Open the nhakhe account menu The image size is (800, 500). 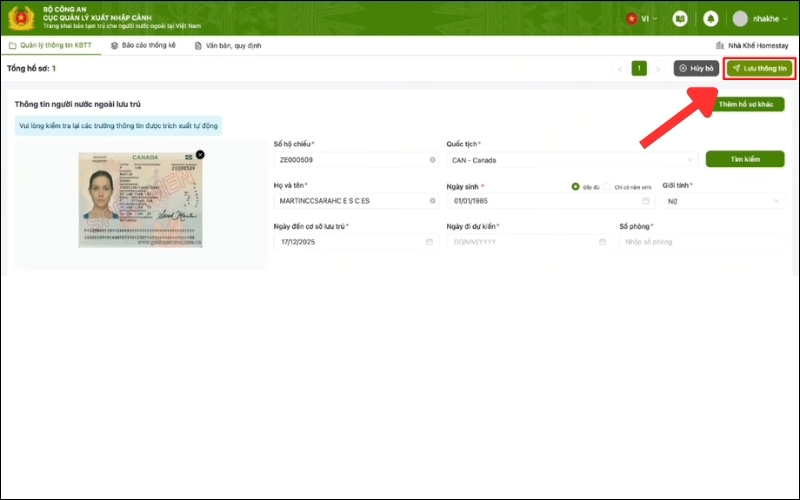coord(760,19)
